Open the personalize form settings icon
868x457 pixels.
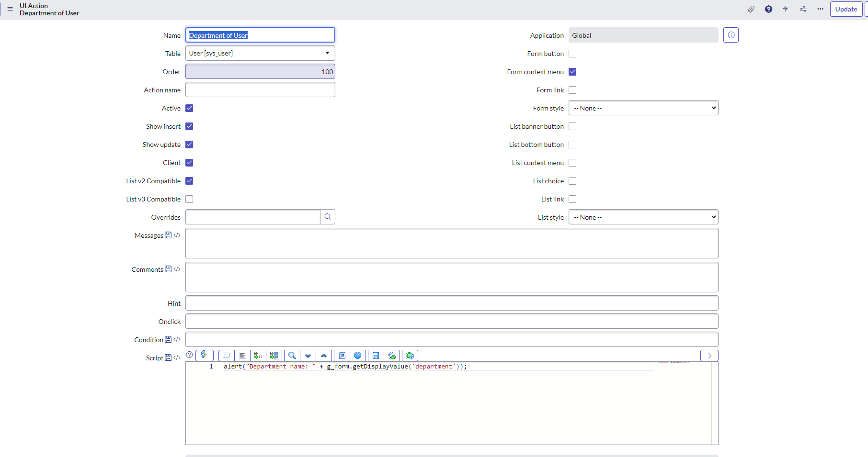(803, 9)
